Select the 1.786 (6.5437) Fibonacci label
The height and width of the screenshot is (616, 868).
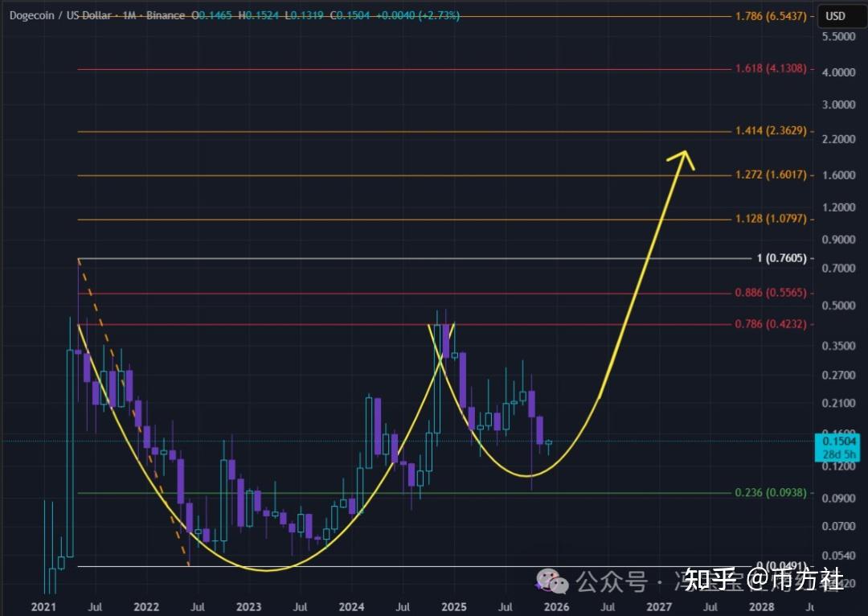pyautogui.click(x=770, y=15)
